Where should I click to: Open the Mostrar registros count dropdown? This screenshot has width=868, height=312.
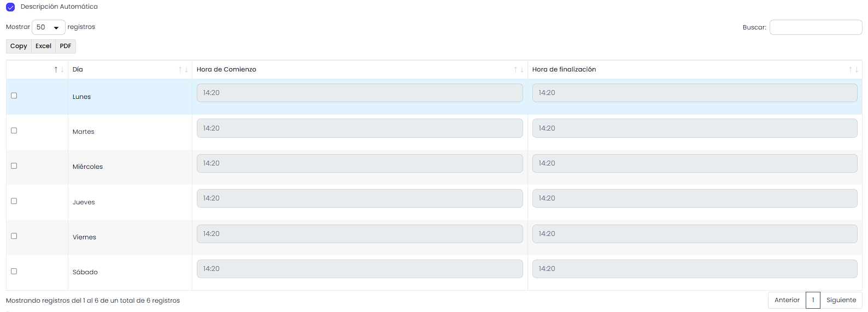pos(49,27)
